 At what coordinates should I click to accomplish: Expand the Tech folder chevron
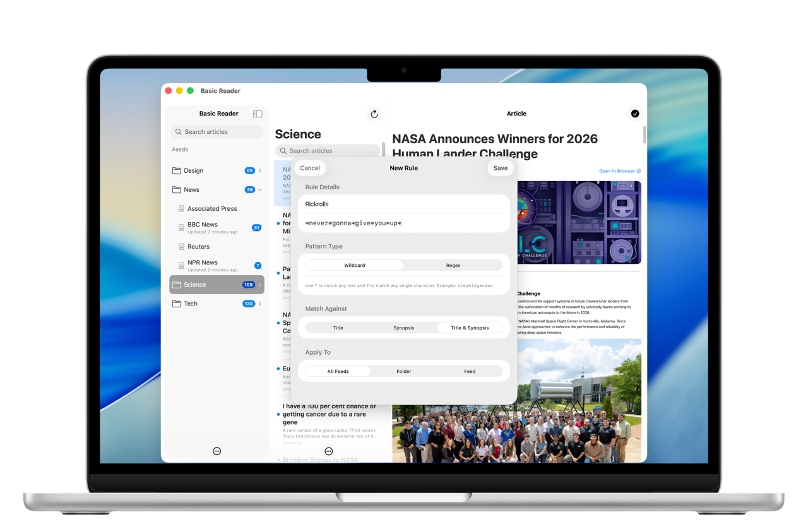(x=260, y=304)
